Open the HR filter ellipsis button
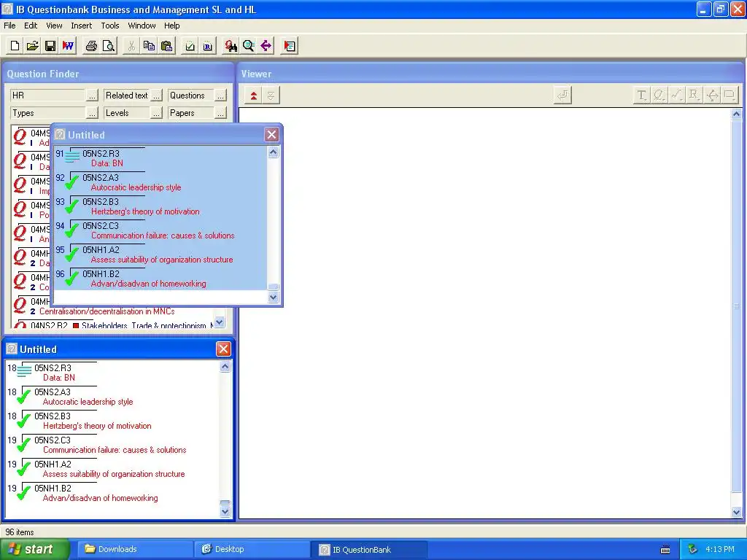This screenshot has height=560, width=747. pos(93,96)
